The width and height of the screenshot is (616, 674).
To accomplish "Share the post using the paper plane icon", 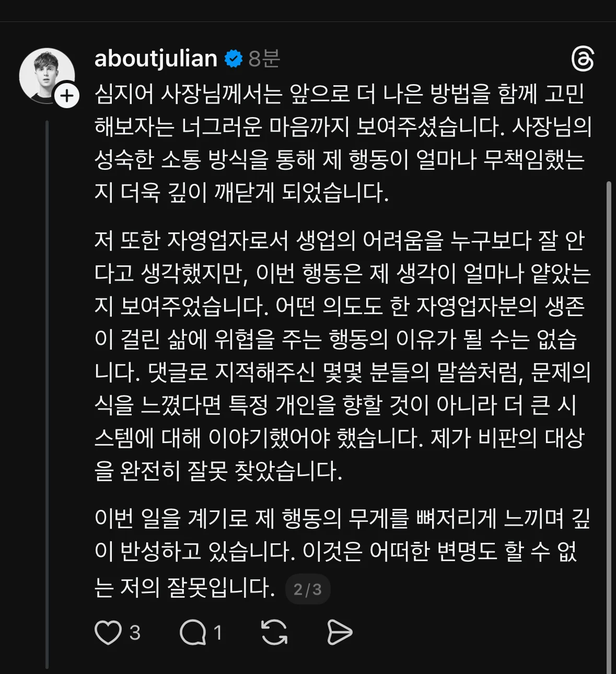I will pos(340,633).
